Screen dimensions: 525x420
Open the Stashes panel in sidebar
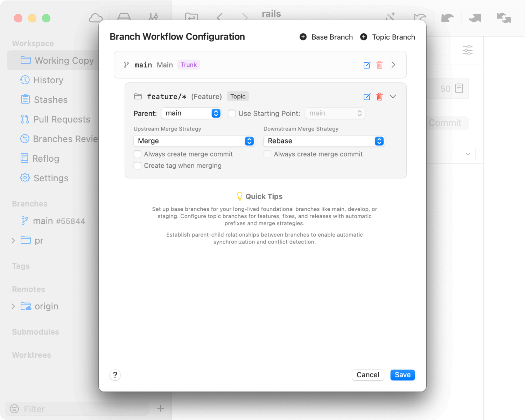tap(50, 100)
